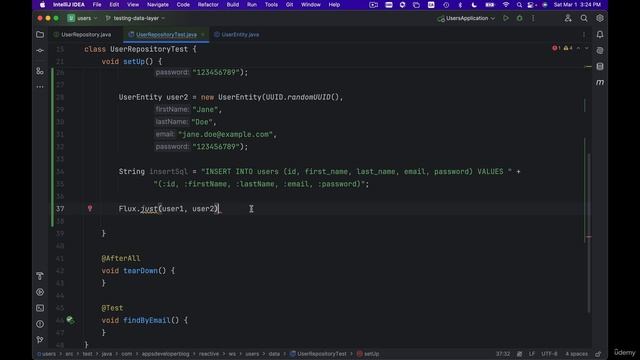Switch to UserRepository.java tab
The height and width of the screenshot is (360, 640).
pyautogui.click(x=82, y=35)
